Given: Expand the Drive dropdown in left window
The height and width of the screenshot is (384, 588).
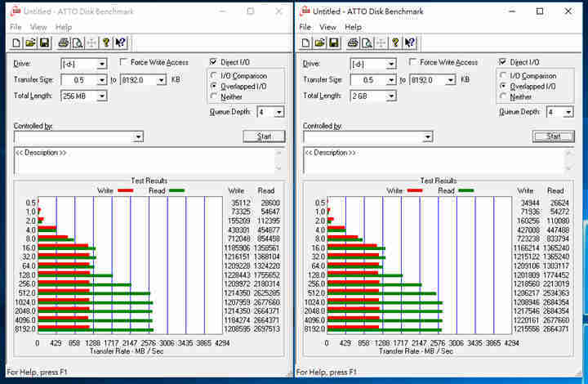Looking at the screenshot, I should [x=102, y=64].
